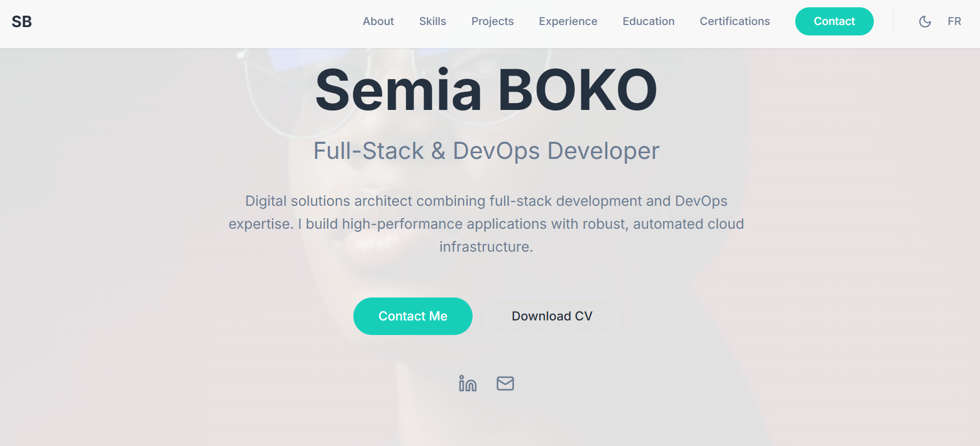Click the Digital solutions architect description text
The width and height of the screenshot is (980, 446).
pos(486,224)
